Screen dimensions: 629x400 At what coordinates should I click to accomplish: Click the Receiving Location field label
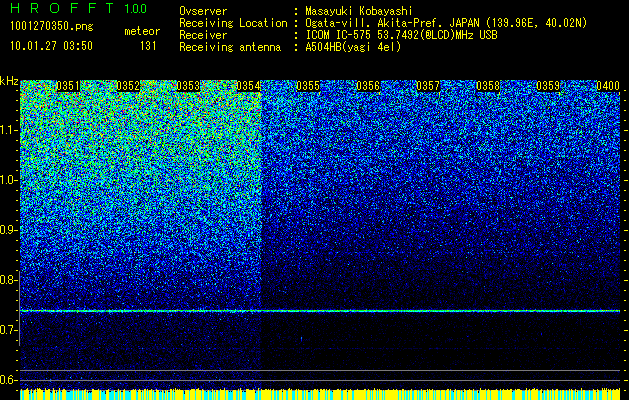[x=233, y=23]
